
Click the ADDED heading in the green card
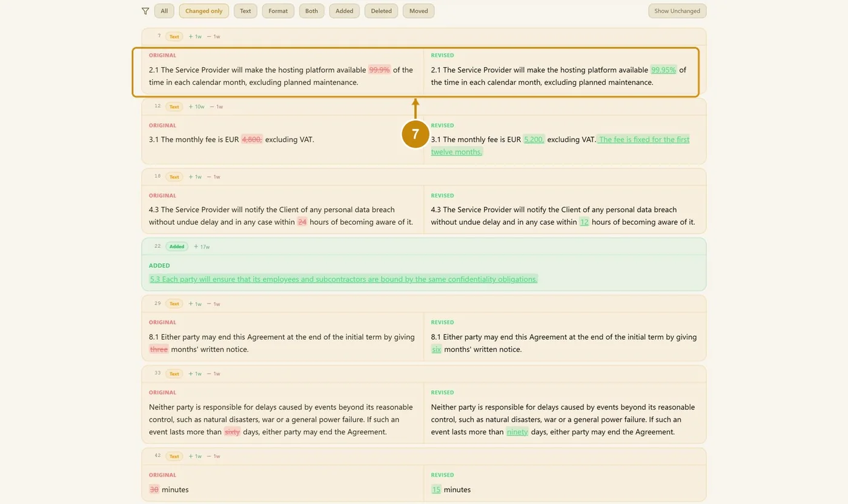pos(159,265)
